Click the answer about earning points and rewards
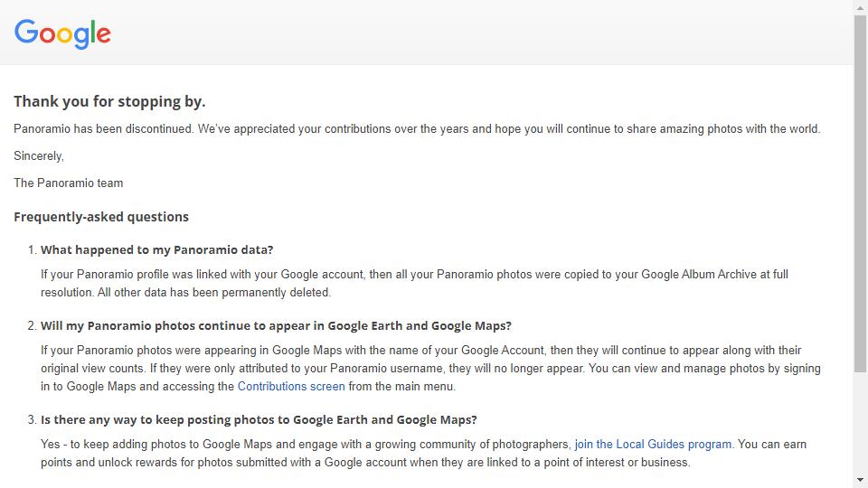Screen dimensions: 868x488 (423, 453)
